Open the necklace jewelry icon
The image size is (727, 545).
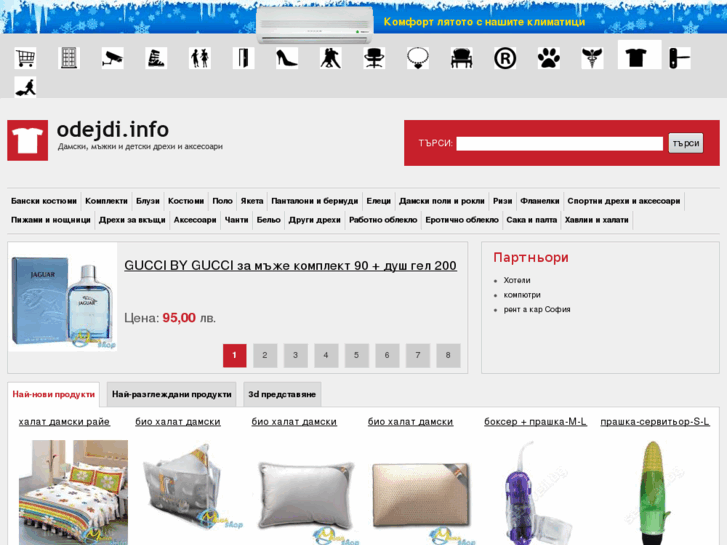tap(417, 58)
